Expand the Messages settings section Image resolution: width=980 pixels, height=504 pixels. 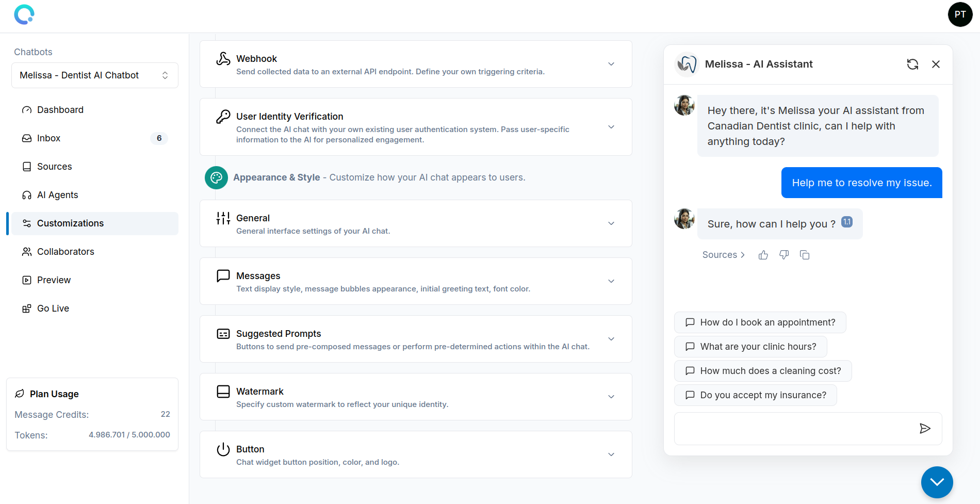pos(611,281)
